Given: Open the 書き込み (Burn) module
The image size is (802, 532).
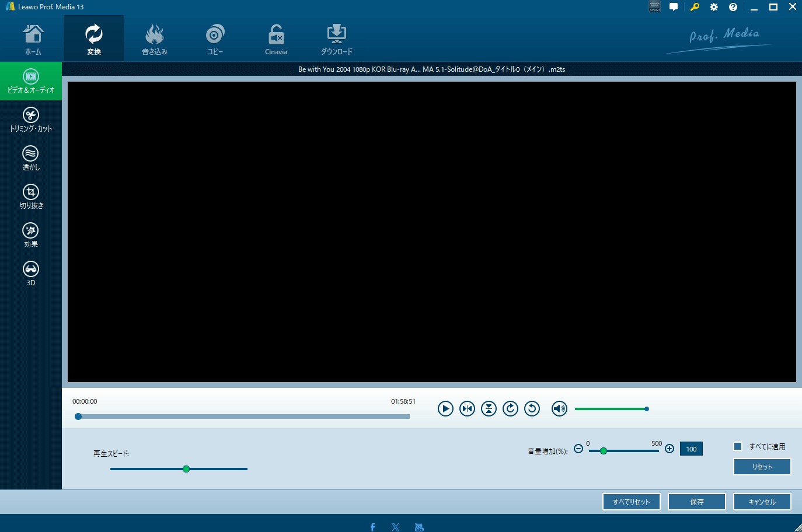Looking at the screenshot, I should (x=155, y=39).
